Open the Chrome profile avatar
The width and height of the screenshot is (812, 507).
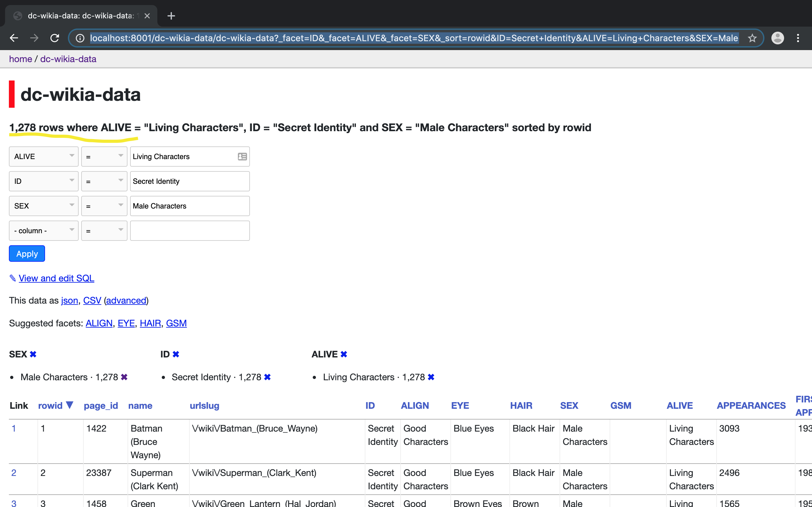(x=777, y=38)
